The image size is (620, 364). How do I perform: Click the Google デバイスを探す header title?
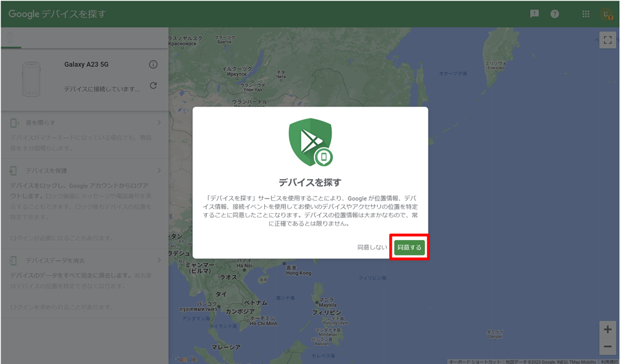(57, 14)
